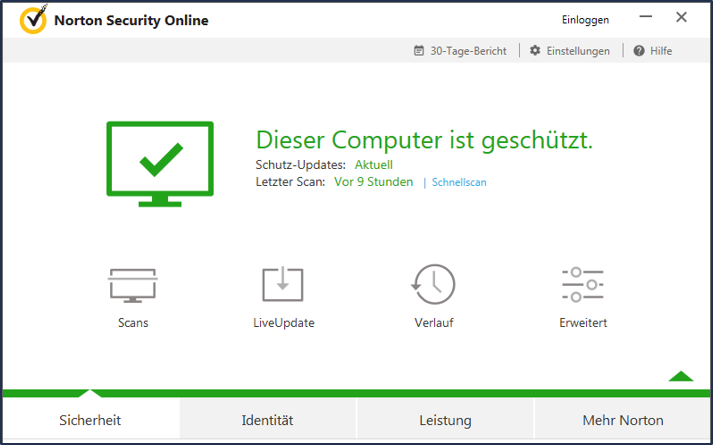
Task: Click the question mark Hilfe icon
Action: (639, 50)
